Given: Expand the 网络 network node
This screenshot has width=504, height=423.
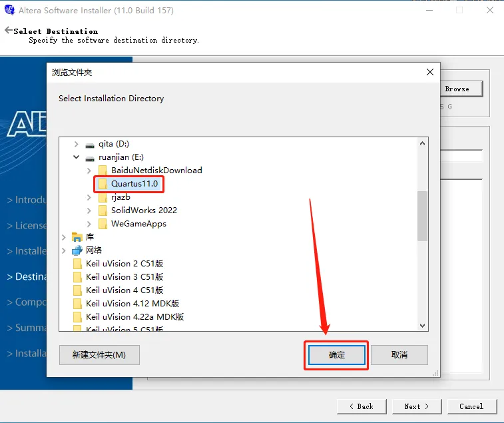Looking at the screenshot, I should pyautogui.click(x=64, y=250).
